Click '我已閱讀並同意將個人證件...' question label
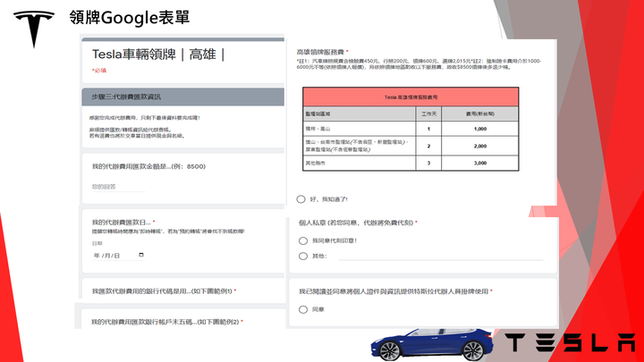The image size is (644, 362). click(394, 291)
